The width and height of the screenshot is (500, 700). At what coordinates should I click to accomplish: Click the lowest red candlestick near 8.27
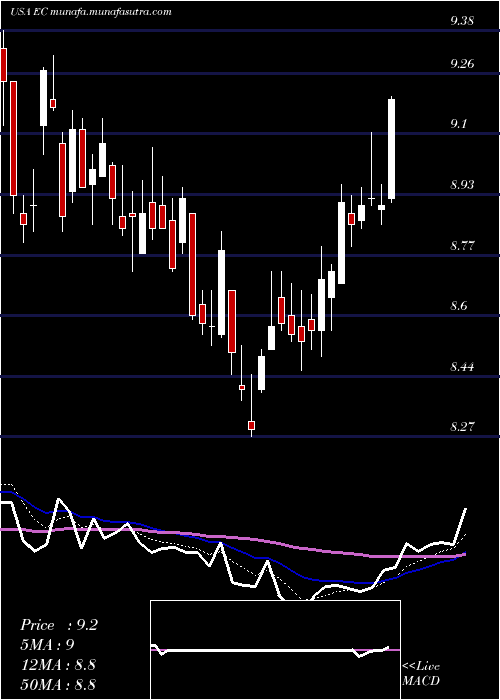[x=251, y=425]
